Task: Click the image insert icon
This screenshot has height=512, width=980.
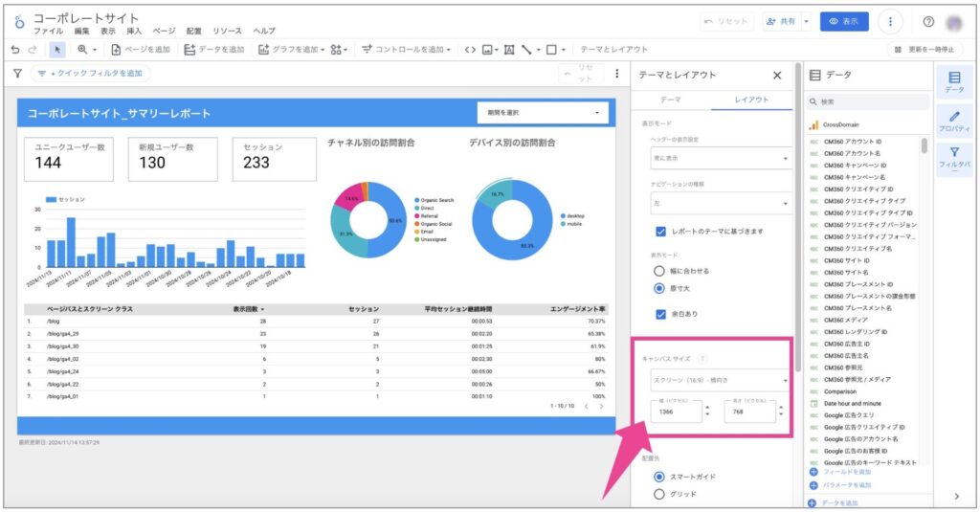Action: point(488,50)
